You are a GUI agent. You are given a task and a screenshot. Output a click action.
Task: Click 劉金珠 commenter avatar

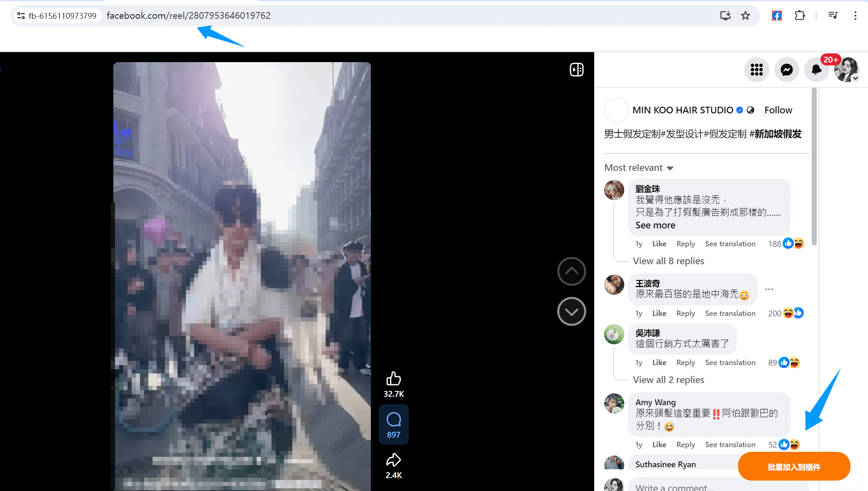[614, 190]
